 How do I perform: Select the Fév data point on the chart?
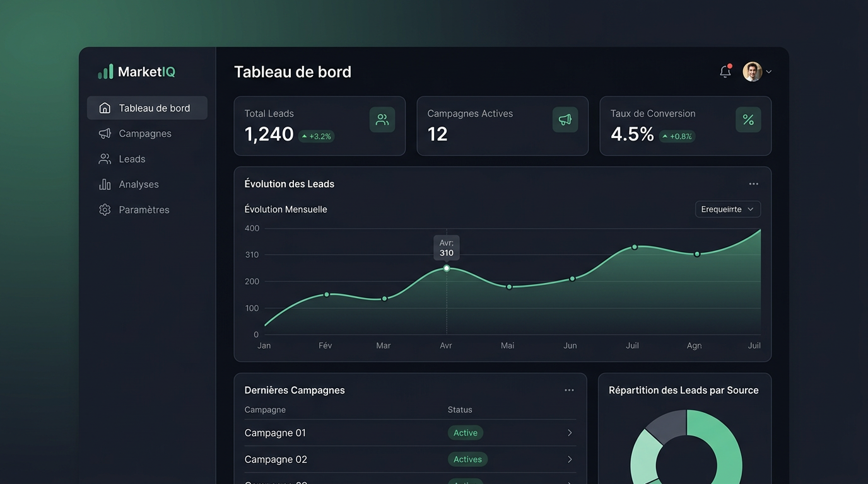[327, 294]
